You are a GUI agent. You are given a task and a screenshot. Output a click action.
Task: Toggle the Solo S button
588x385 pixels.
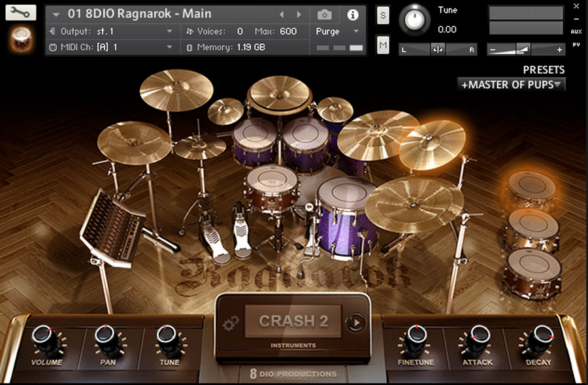pyautogui.click(x=383, y=16)
